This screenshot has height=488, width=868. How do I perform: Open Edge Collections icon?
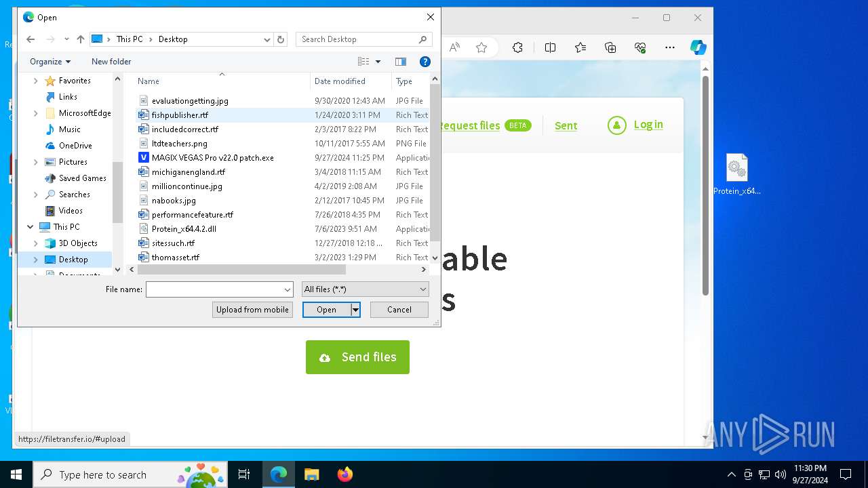coord(610,47)
